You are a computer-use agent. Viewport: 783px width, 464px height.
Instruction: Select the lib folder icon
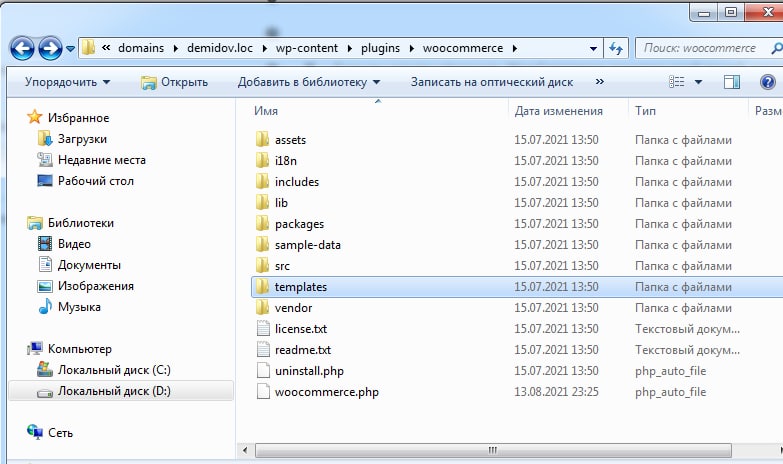(262, 202)
